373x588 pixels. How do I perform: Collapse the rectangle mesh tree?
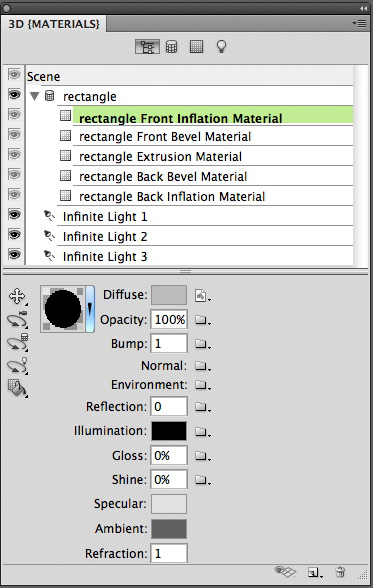click(x=35, y=96)
